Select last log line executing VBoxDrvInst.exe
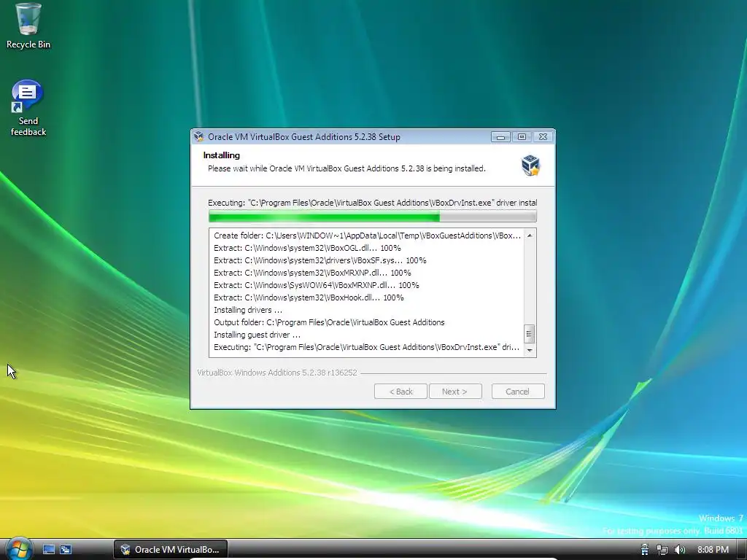Viewport: 747px width, 560px height. click(366, 347)
